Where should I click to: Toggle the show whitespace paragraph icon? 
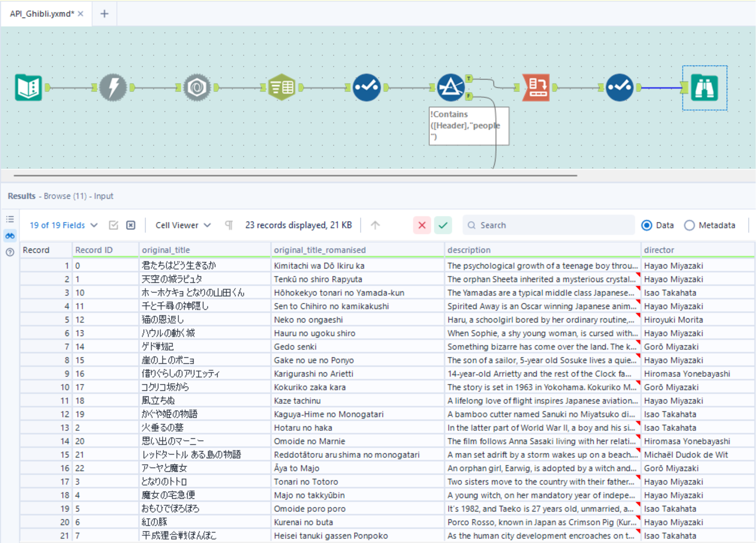pos(229,225)
